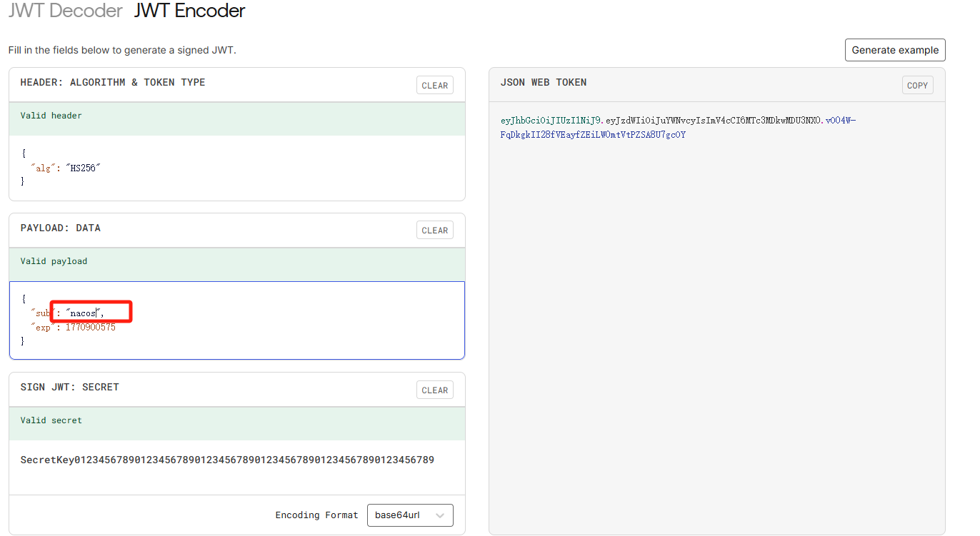Clear the payload data section
The width and height of the screenshot is (980, 536).
pos(434,231)
